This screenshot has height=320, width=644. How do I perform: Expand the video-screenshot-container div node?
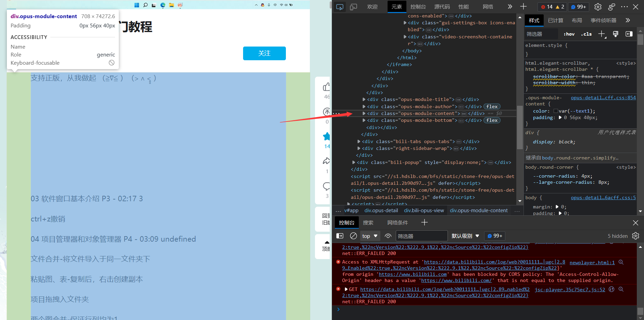pos(405,37)
